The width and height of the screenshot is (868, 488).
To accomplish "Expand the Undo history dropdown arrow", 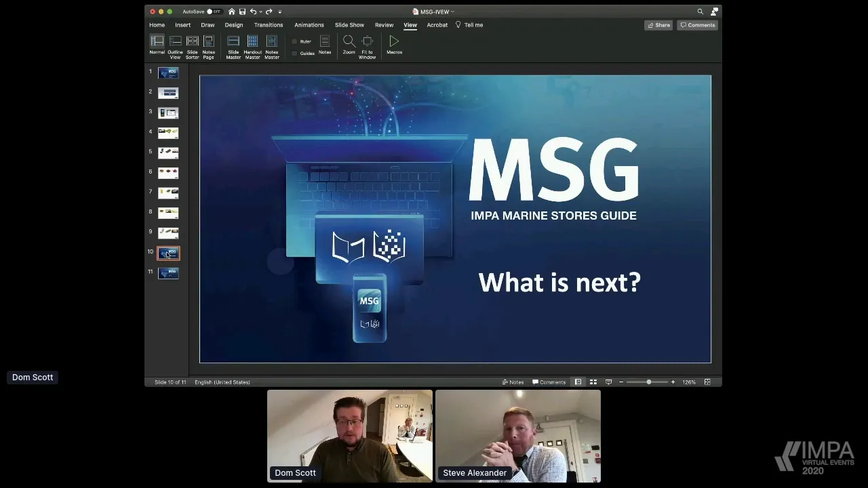I will (x=260, y=12).
